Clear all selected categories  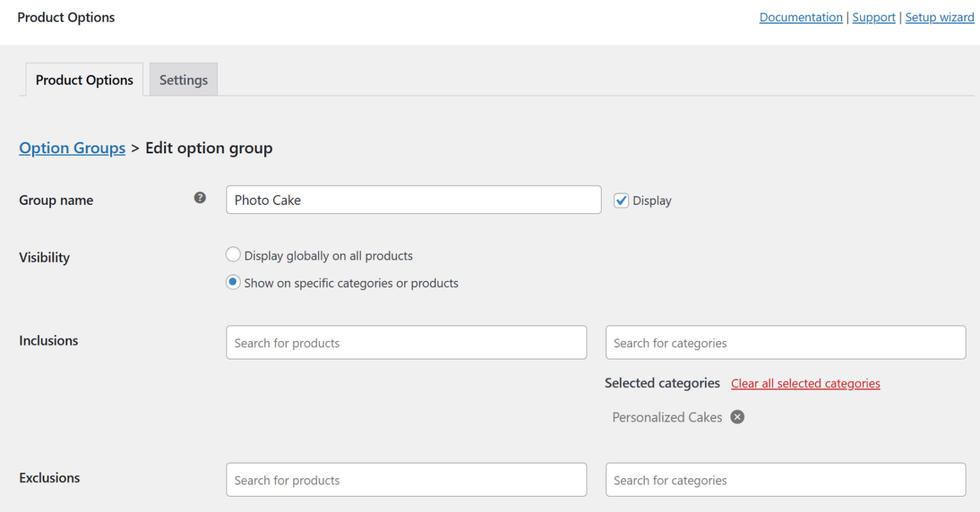(x=806, y=384)
